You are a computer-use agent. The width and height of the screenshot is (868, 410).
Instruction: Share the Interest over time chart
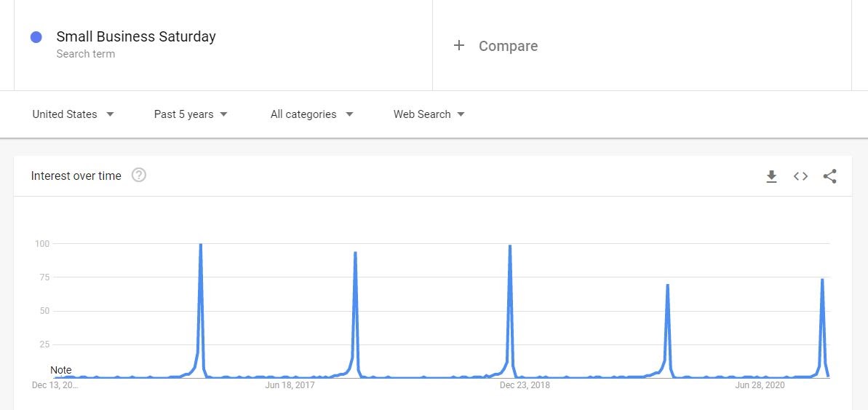coord(829,176)
